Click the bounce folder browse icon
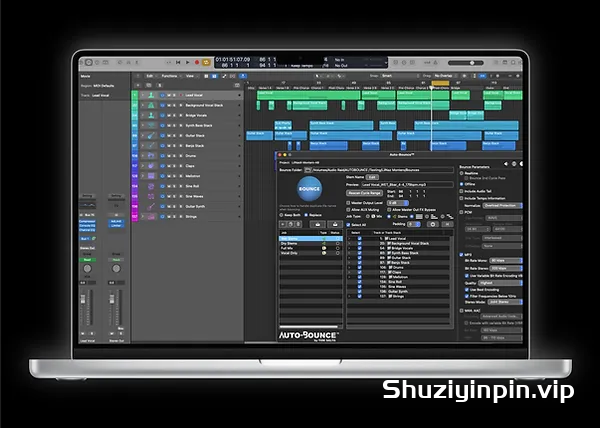 tap(308, 170)
